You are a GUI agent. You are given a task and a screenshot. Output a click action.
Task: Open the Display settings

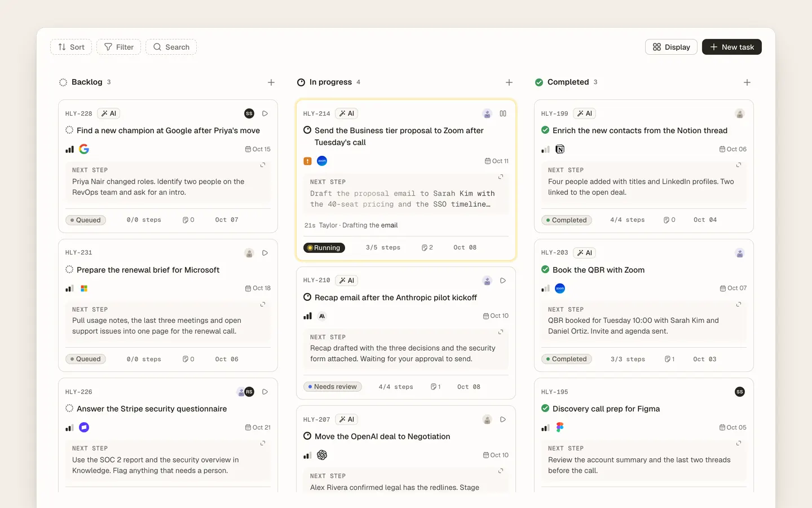[x=671, y=47]
